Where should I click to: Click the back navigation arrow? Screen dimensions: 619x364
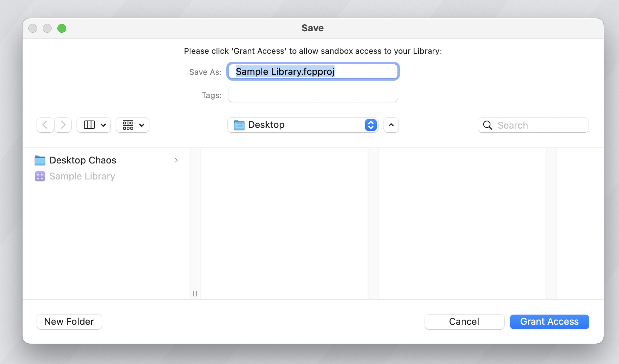point(45,125)
